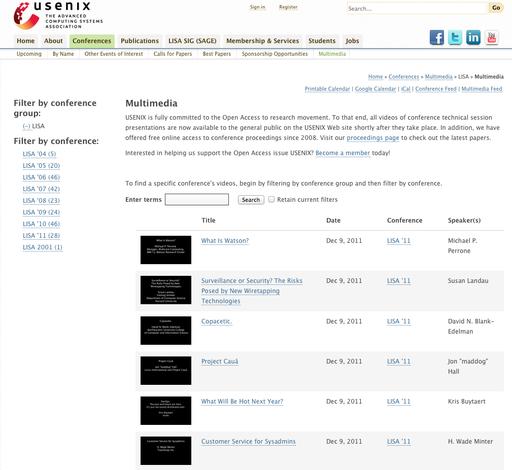Open the Conferences menu tab
The width and height of the screenshot is (512, 470).
[92, 41]
